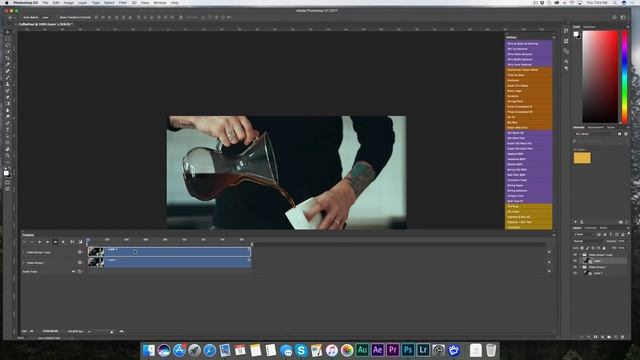Click the vertical hue slider in Color panel
The image size is (640, 360).
click(624, 76)
